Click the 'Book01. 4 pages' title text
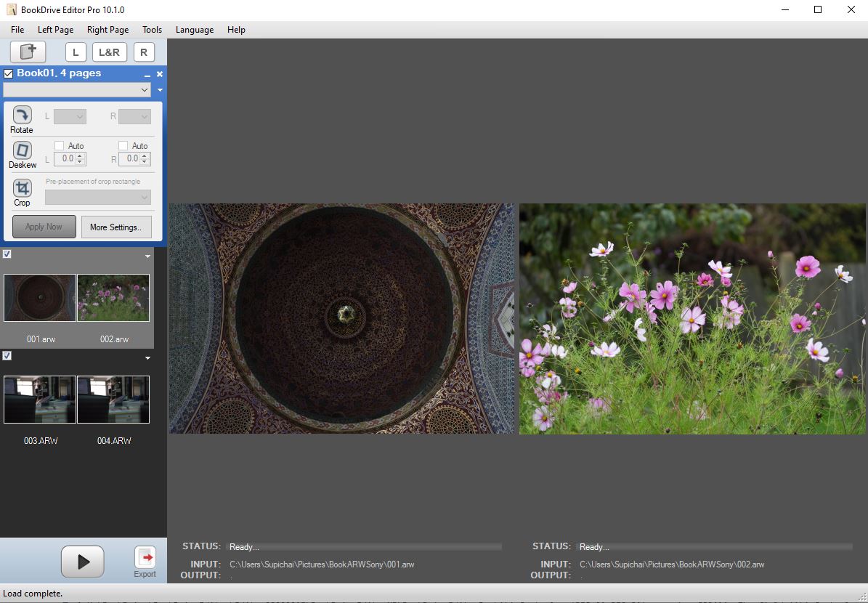The height and width of the screenshot is (603, 868). click(59, 73)
